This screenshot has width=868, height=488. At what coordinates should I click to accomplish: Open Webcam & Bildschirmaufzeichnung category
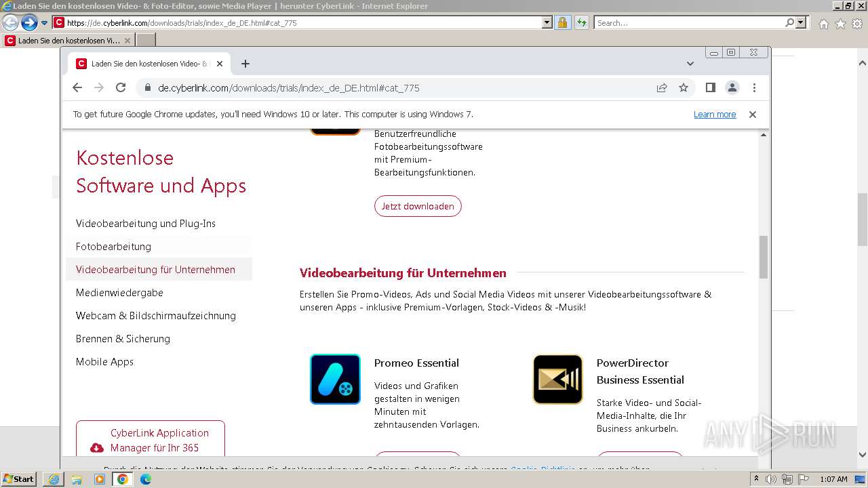click(156, 316)
